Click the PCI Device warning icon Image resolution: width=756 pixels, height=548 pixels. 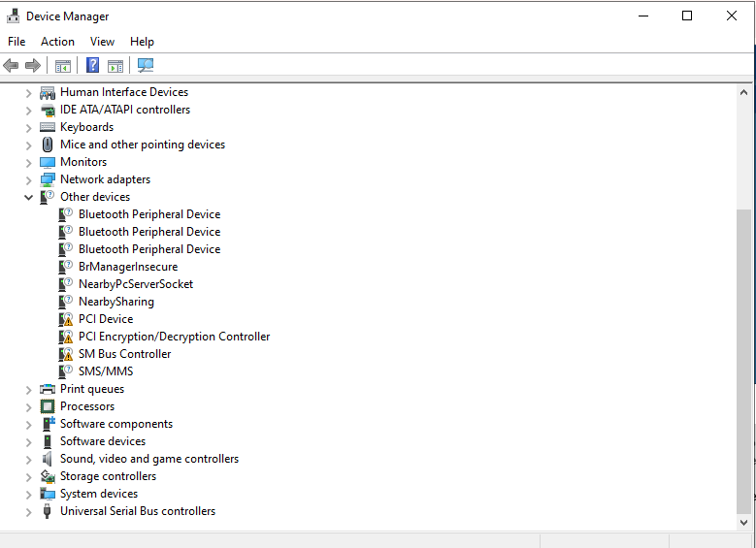pyautogui.click(x=66, y=319)
